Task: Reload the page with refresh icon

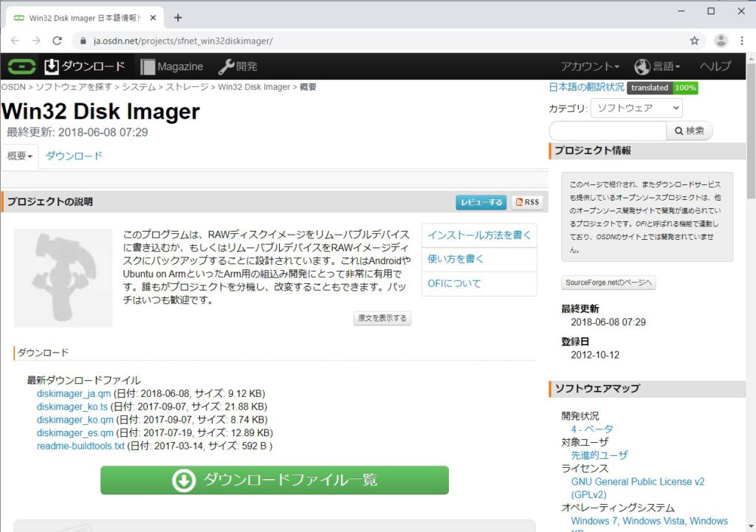Action: pos(57,41)
